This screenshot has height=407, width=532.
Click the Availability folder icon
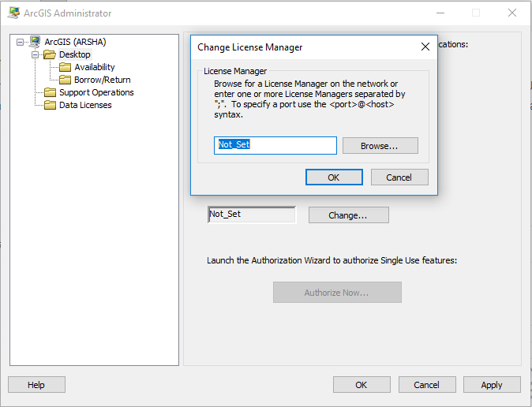click(66, 67)
